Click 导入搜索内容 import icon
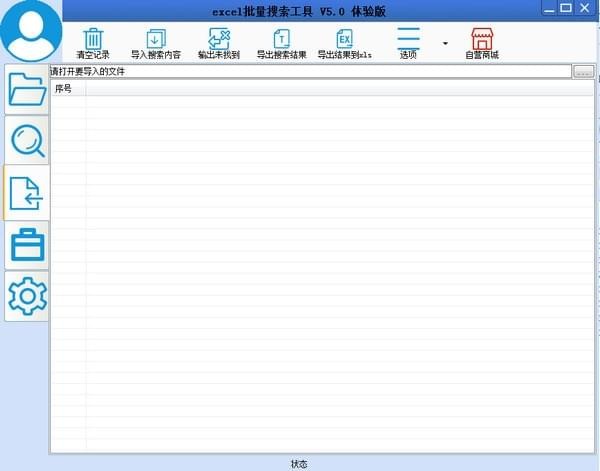This screenshot has width=600, height=471. [156, 39]
